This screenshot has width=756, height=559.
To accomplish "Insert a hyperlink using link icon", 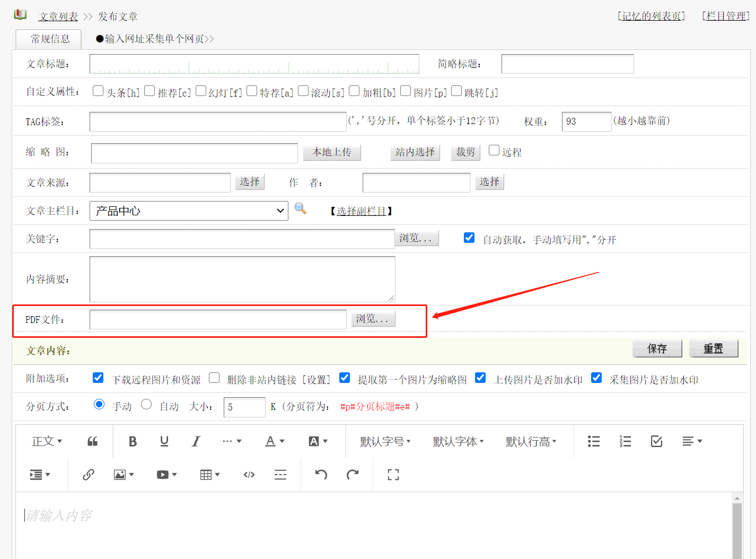I will [89, 475].
